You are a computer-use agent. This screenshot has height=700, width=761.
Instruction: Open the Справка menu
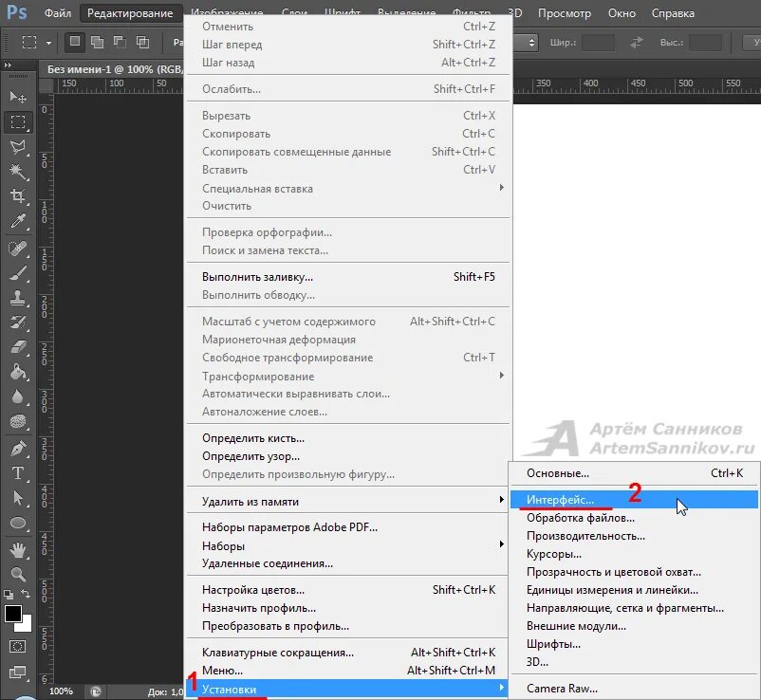pos(673,13)
